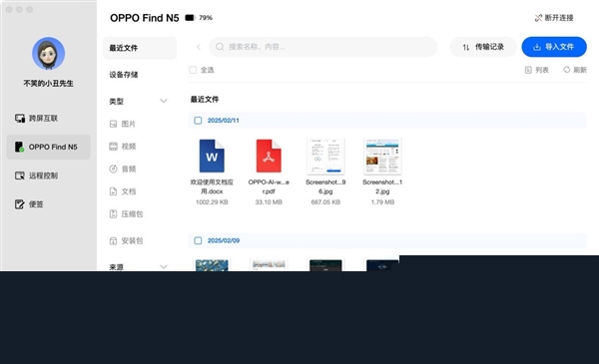The height and width of the screenshot is (364, 599).
Task: Filter files by 安装包 type
Action: (x=126, y=240)
